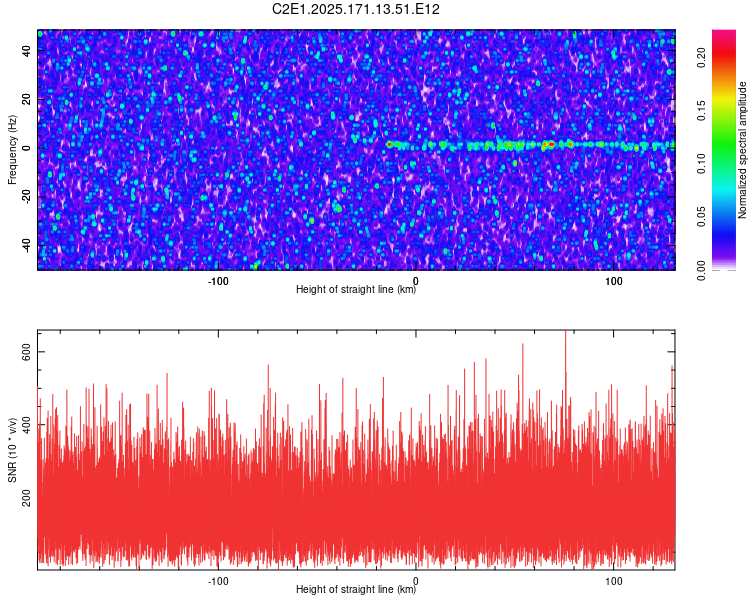Screen dimensions: 750x600
Task: Click the spectrogram's Height of straight line label
Action: [356, 289]
